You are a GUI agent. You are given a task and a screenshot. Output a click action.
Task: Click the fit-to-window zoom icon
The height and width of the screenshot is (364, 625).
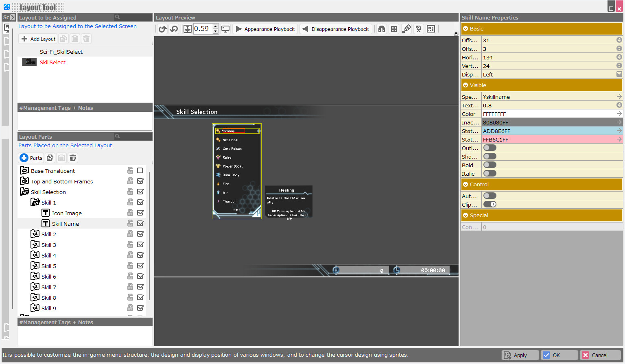(x=188, y=28)
